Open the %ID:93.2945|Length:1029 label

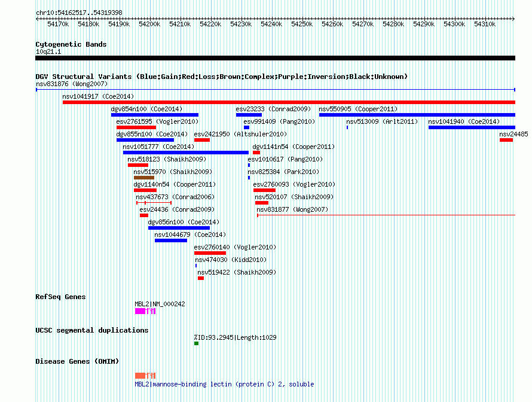235,337
